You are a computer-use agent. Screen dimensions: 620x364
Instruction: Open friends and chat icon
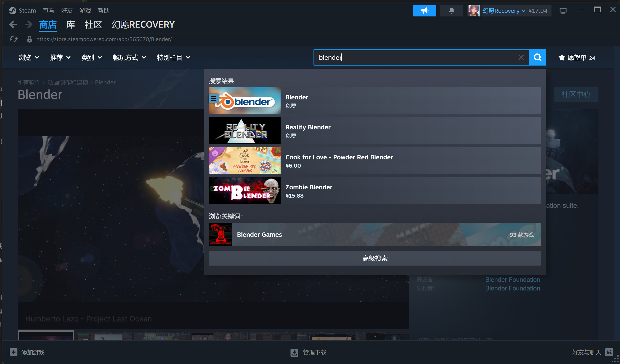(x=609, y=352)
